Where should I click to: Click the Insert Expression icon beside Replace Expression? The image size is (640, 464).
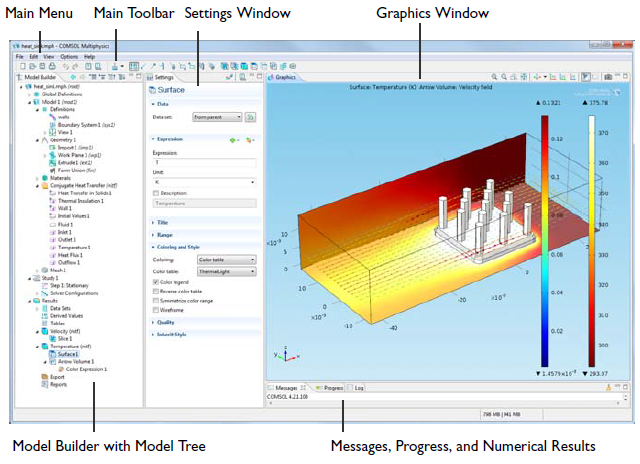coord(249,140)
